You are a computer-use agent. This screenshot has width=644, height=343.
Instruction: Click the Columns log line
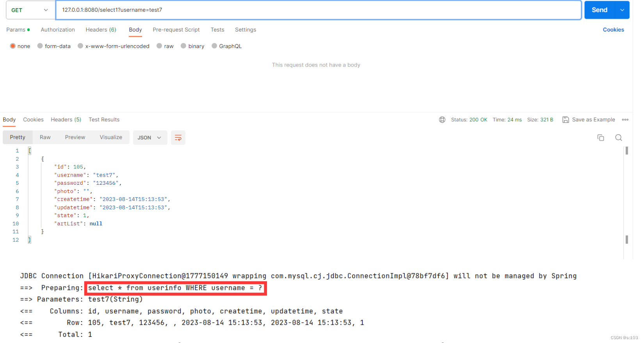point(181,311)
